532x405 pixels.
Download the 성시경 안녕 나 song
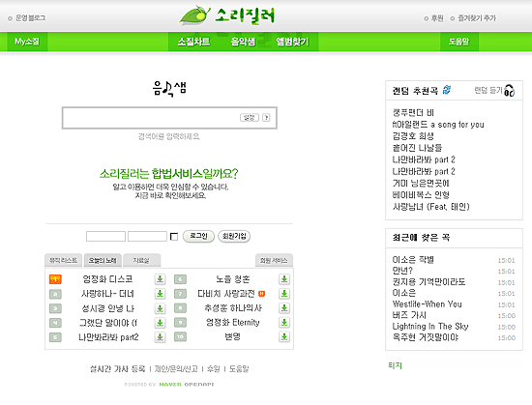coord(160,308)
